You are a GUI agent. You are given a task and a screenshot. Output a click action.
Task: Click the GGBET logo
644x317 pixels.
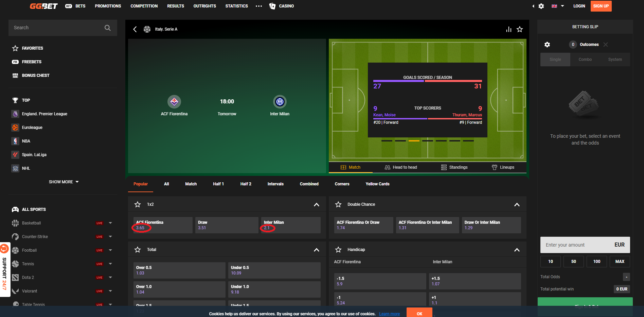click(x=43, y=6)
